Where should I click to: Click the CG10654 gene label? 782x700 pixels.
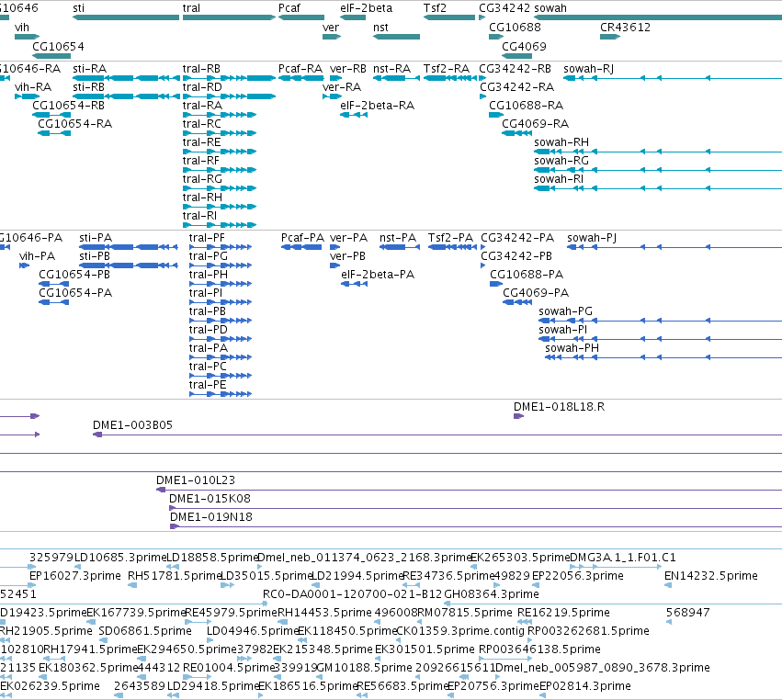coord(58,46)
